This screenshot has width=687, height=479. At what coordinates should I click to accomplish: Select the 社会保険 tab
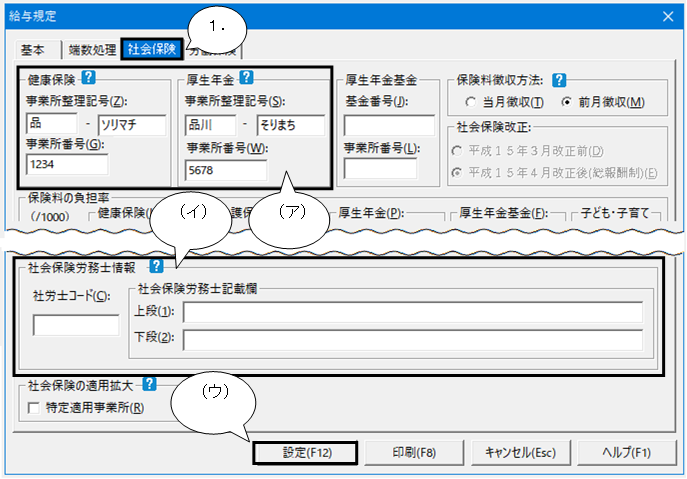150,49
